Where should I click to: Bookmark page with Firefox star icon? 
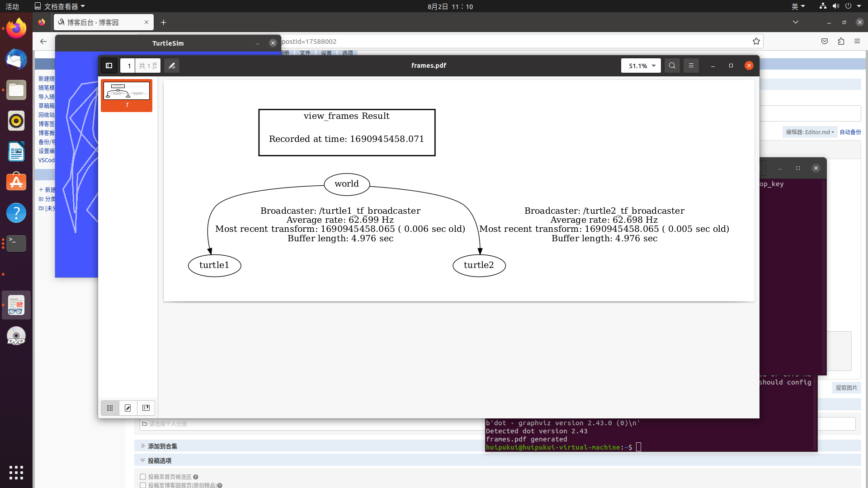click(x=756, y=42)
